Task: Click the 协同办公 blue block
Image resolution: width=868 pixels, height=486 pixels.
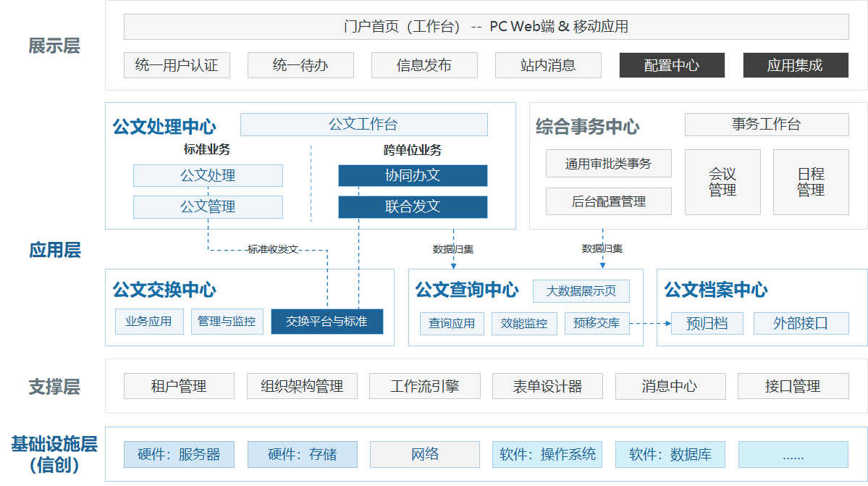Action: pos(413,176)
